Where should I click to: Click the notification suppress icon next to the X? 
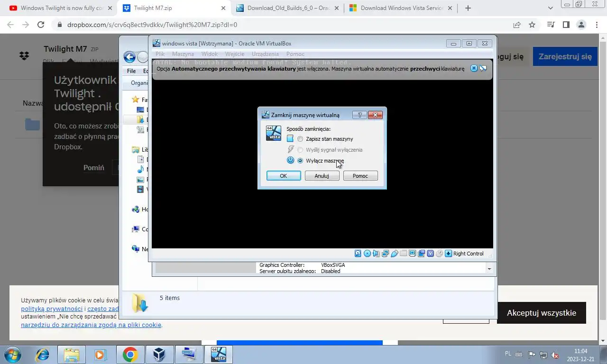483,68
